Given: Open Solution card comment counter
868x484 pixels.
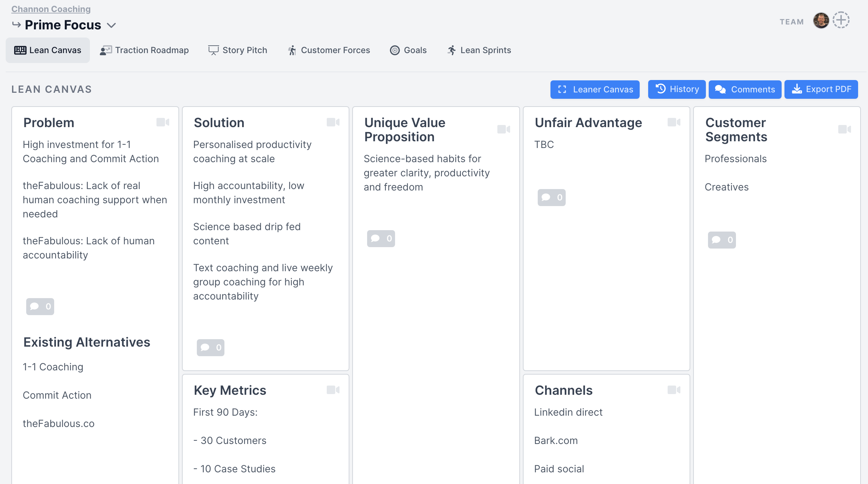Looking at the screenshot, I should pos(211,347).
